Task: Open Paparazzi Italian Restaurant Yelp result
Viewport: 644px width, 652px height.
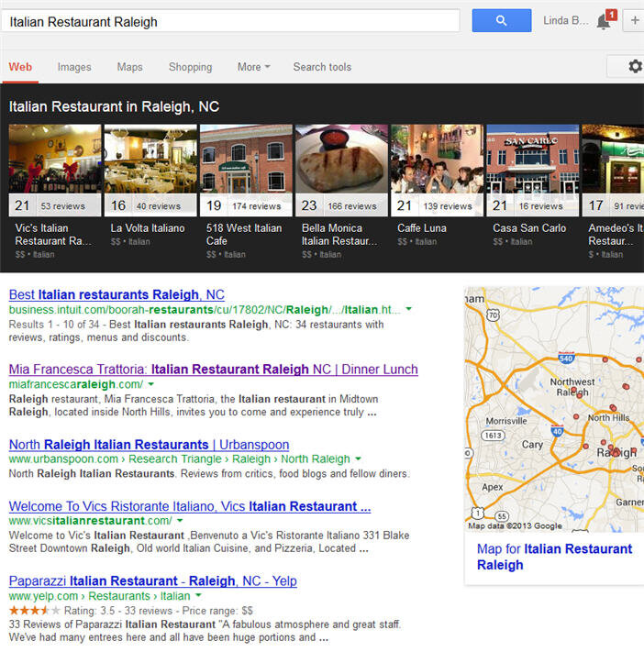Action: click(x=152, y=580)
